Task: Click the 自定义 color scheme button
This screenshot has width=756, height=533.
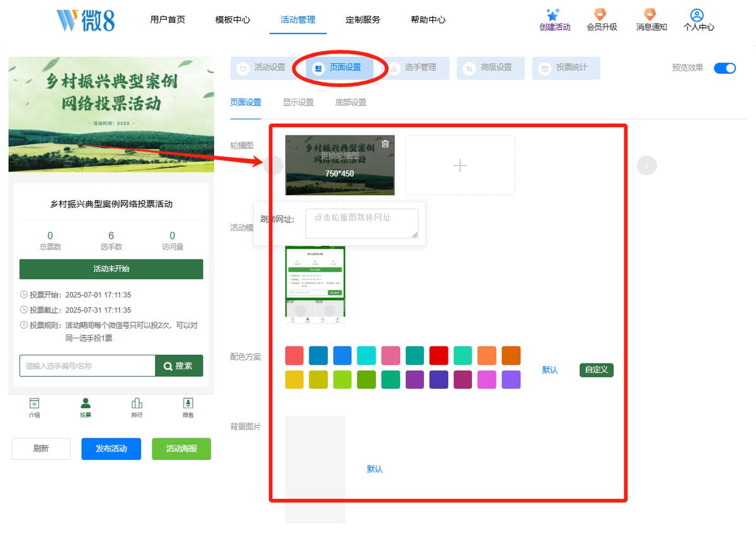Action: 597,370
